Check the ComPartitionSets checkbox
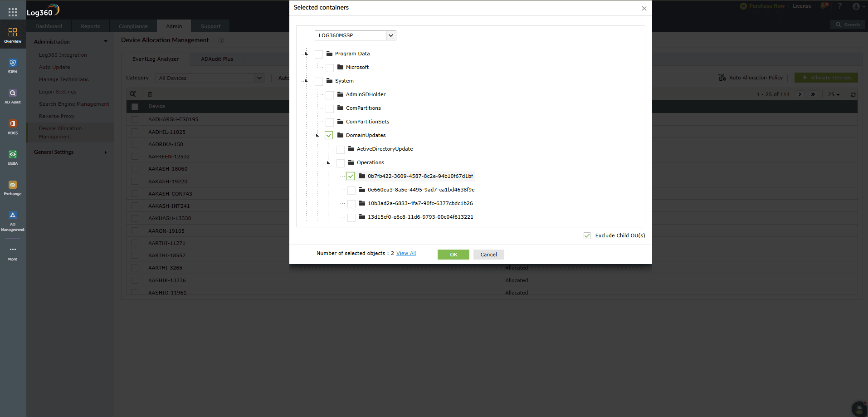The width and height of the screenshot is (868, 417). [x=330, y=122]
